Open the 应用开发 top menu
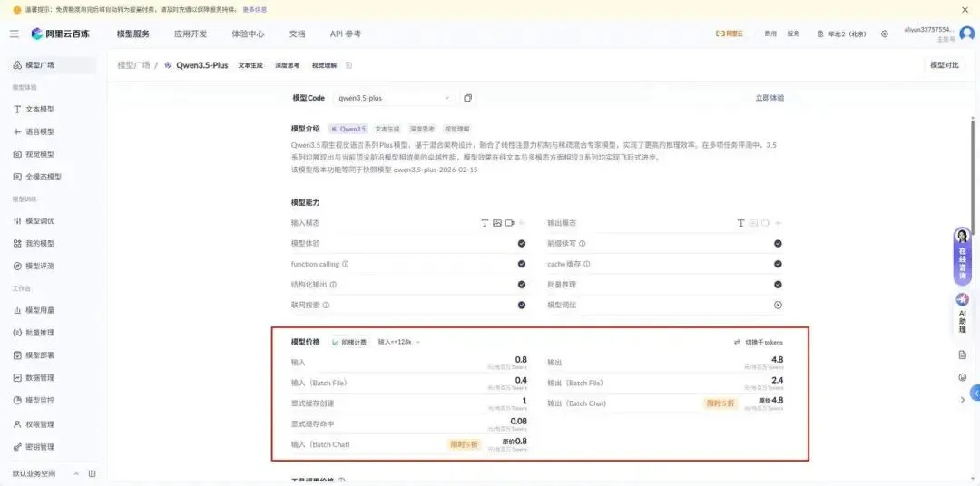 191,34
